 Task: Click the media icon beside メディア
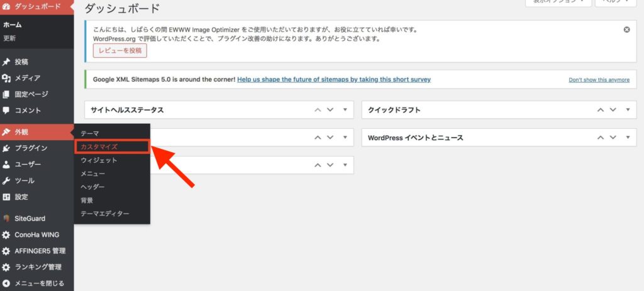tap(6, 78)
